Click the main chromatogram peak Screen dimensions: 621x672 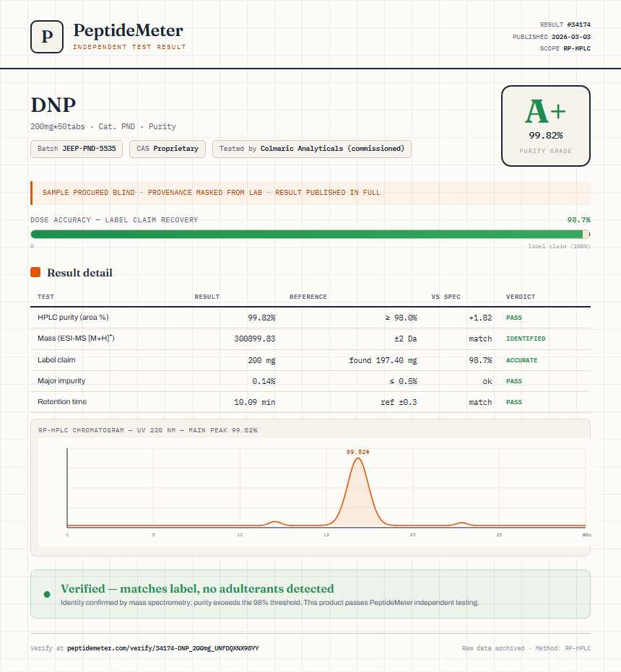pyautogui.click(x=357, y=493)
